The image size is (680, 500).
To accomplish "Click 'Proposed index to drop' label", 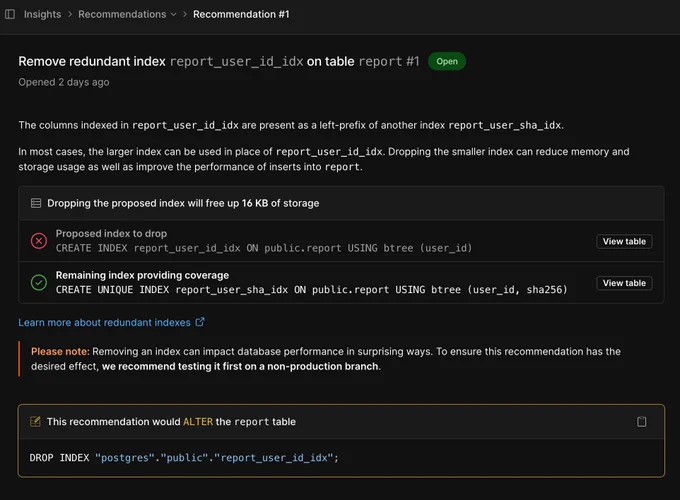I will 111,233.
